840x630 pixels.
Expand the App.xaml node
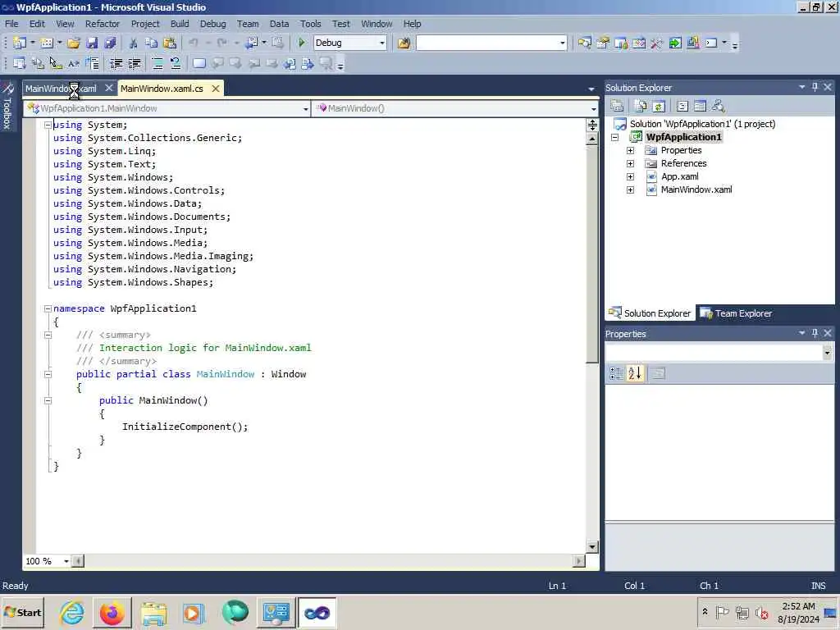pyautogui.click(x=631, y=177)
